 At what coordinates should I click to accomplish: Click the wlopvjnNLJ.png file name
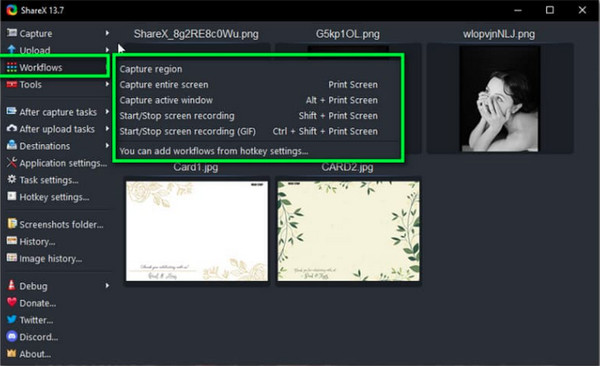click(499, 34)
